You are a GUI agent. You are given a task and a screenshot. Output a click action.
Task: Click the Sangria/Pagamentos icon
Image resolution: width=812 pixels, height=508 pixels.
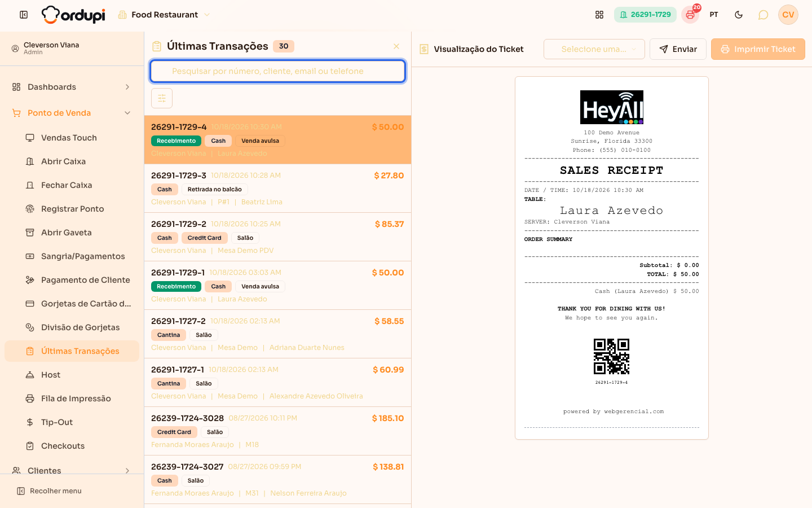click(30, 256)
